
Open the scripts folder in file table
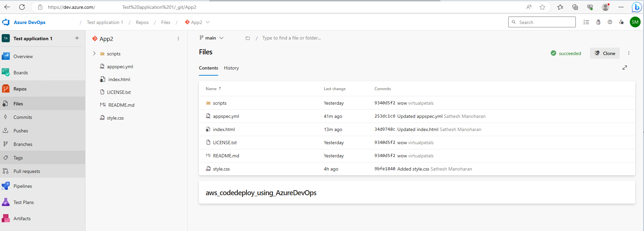pyautogui.click(x=220, y=103)
